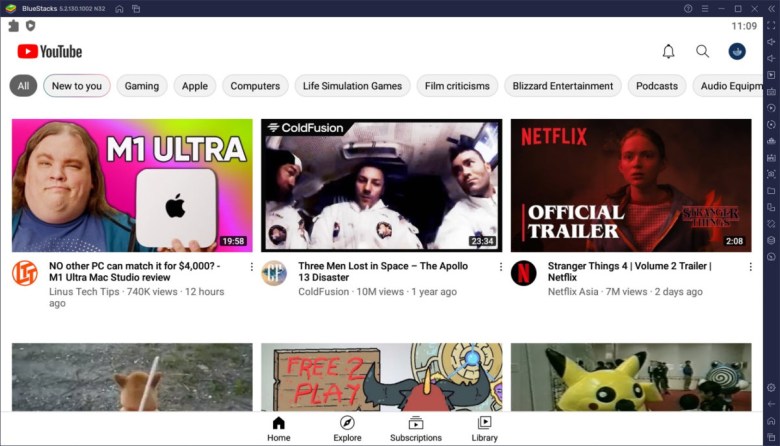Select the 'All' filter chip
The height and width of the screenshot is (446, 780).
pyautogui.click(x=23, y=86)
